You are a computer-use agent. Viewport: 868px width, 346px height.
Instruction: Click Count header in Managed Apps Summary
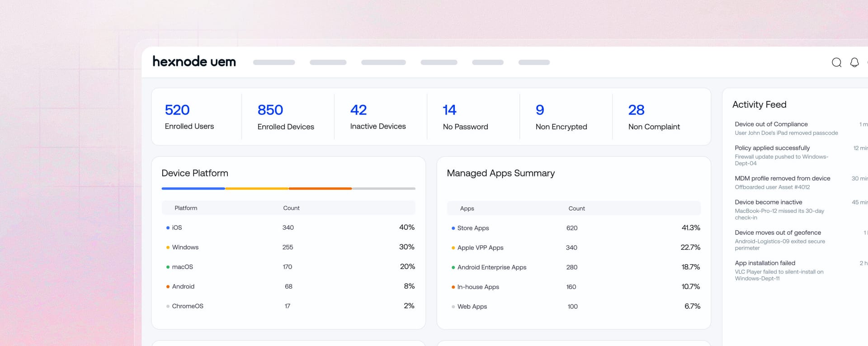[x=576, y=209]
